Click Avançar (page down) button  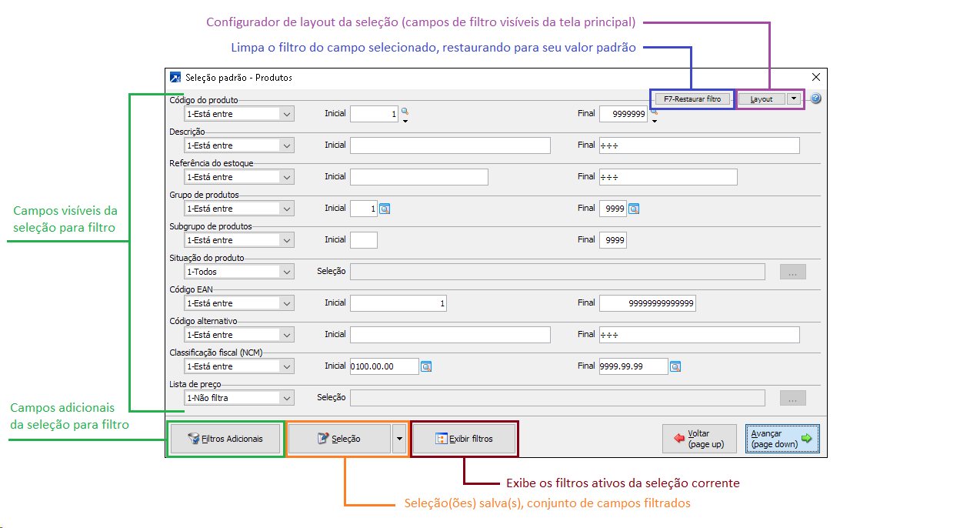coord(782,439)
